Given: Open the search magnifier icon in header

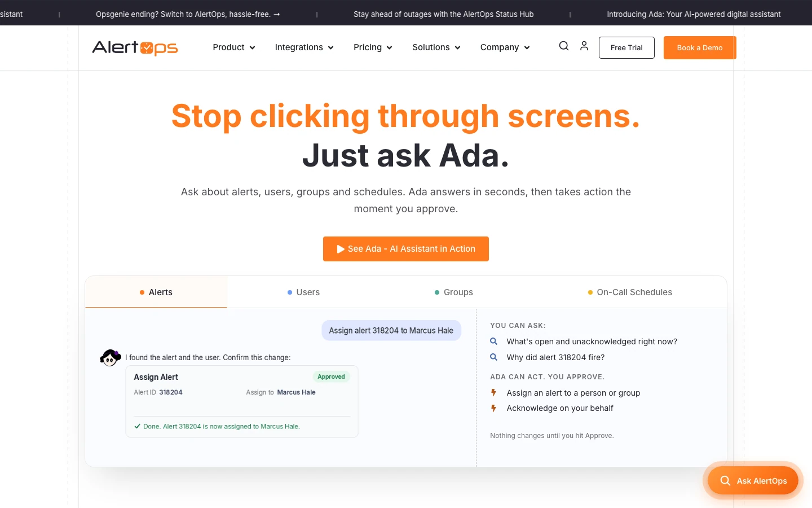Looking at the screenshot, I should coord(564,46).
